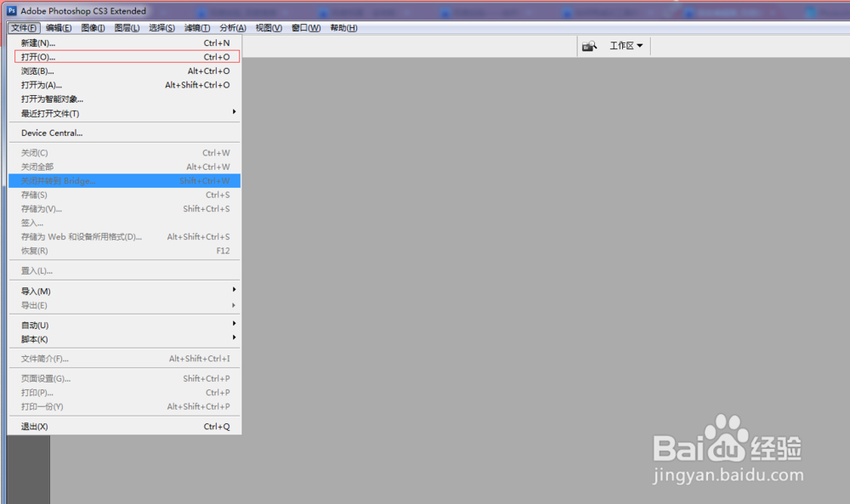
Task: Click the Go to Bridge icon
Action: click(x=589, y=46)
